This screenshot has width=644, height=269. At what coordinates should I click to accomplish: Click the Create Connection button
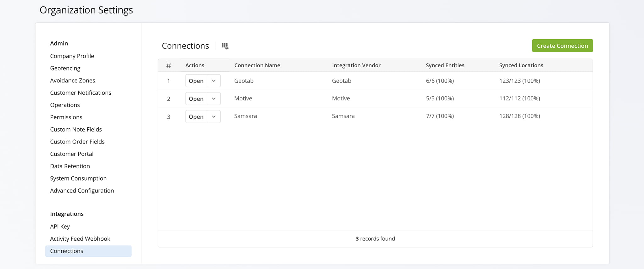[562, 46]
